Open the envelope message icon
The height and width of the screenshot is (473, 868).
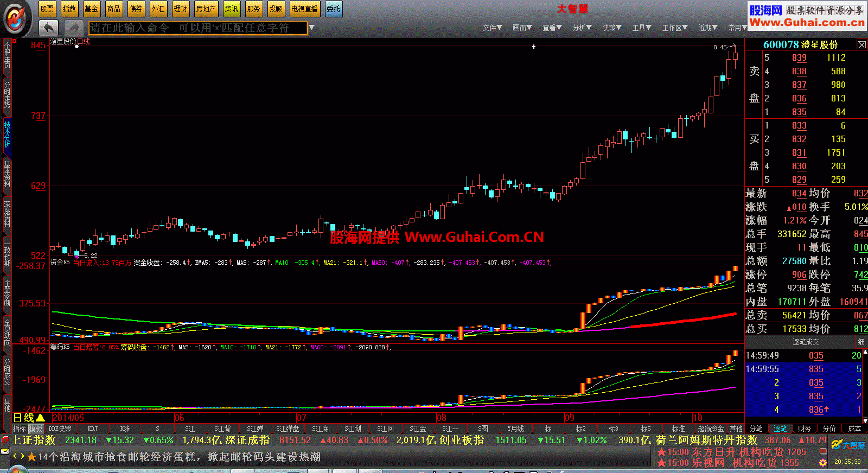[x=5, y=451]
